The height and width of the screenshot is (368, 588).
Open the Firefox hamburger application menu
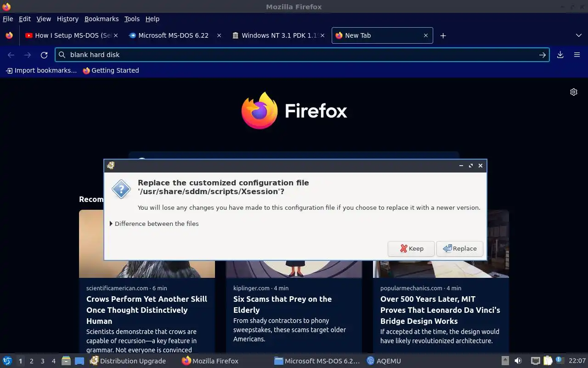[x=577, y=55]
